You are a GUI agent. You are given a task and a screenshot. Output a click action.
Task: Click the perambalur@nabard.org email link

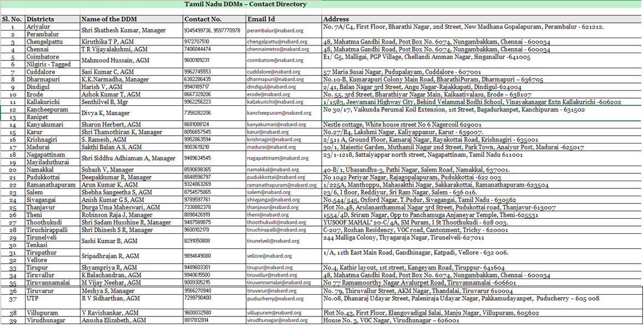point(269,30)
